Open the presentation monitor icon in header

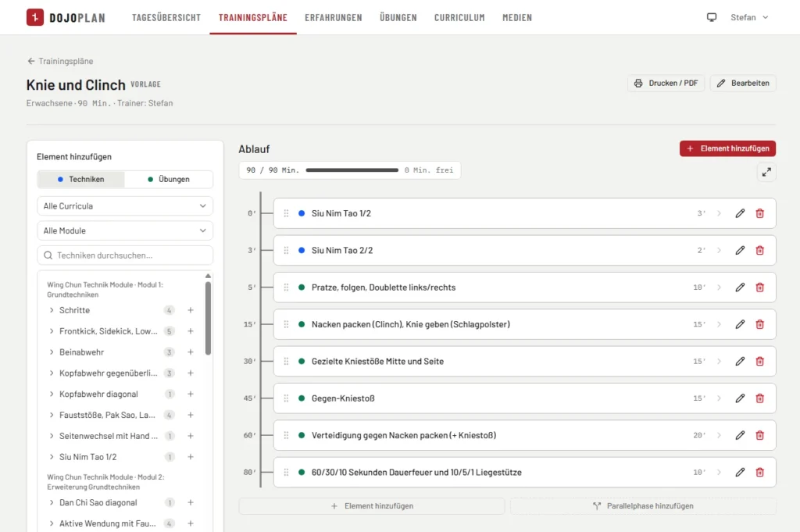tap(711, 17)
